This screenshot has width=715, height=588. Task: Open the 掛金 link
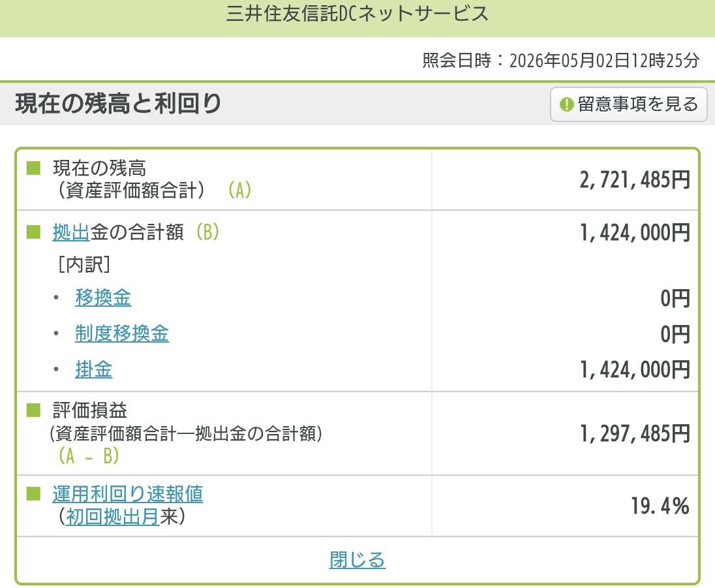pos(93,369)
